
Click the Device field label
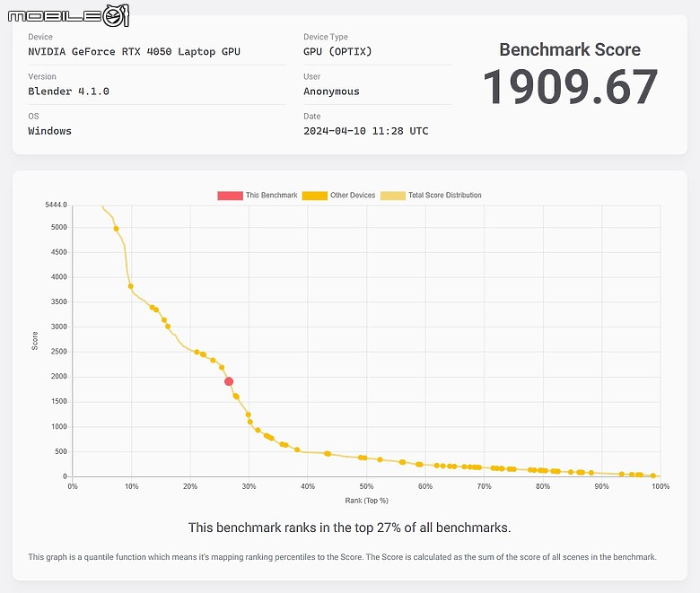[40, 37]
